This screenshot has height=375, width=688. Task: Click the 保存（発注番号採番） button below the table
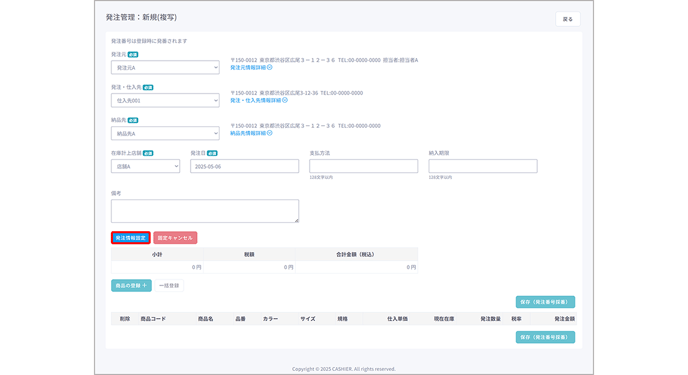545,337
